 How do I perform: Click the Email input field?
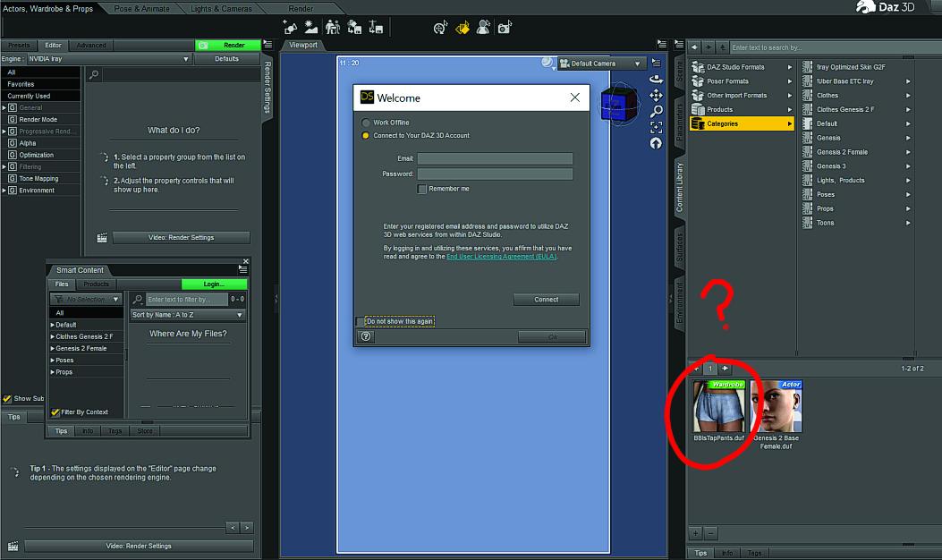click(495, 158)
